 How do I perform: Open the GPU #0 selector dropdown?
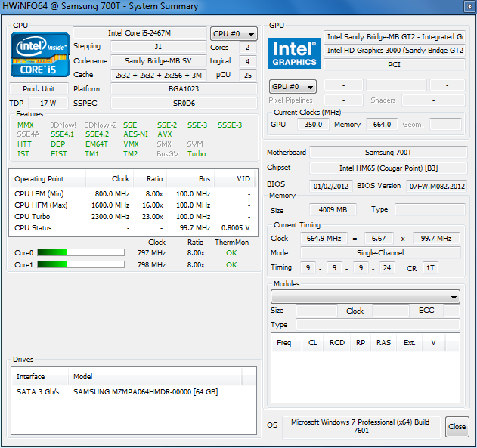coord(293,87)
